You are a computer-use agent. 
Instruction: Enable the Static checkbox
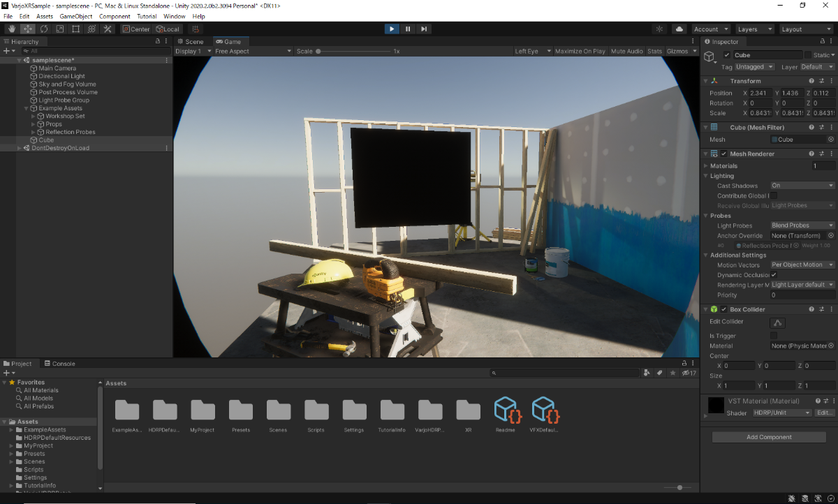click(808, 55)
